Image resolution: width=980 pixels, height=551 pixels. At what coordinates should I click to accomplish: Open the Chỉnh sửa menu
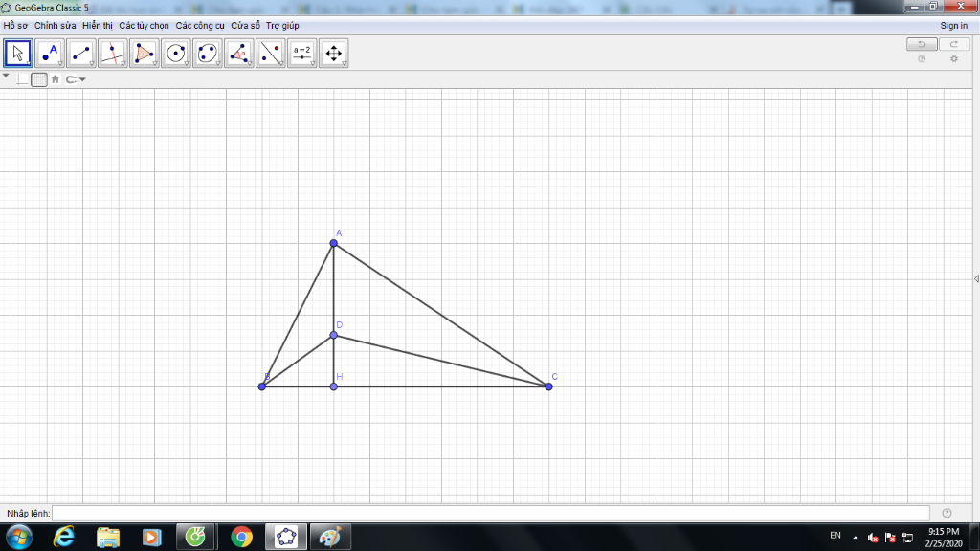55,26
